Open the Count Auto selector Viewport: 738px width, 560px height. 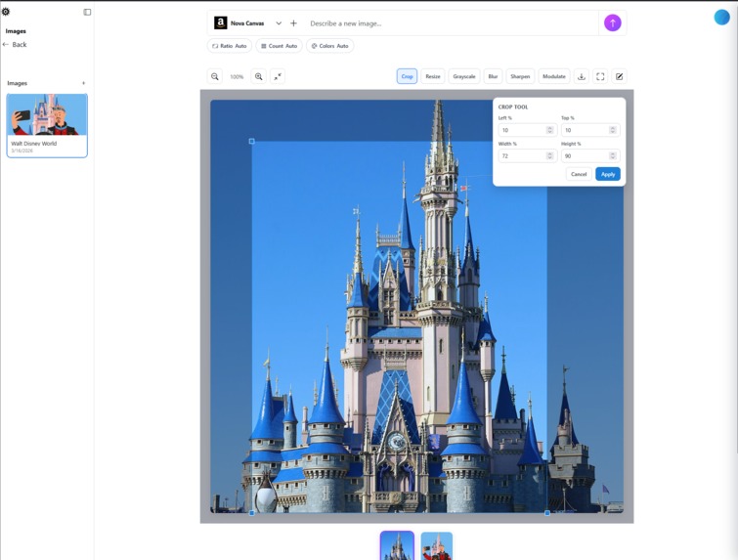280,46
